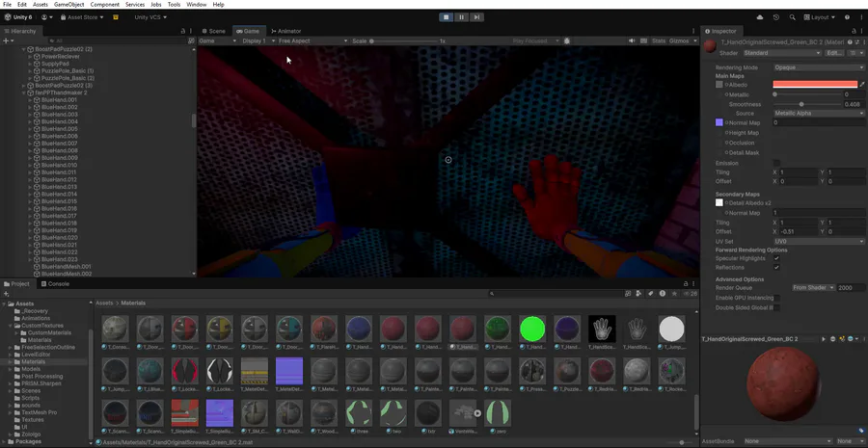868x448 pixels.
Task: Switch to the Scene tab
Action: [214, 31]
